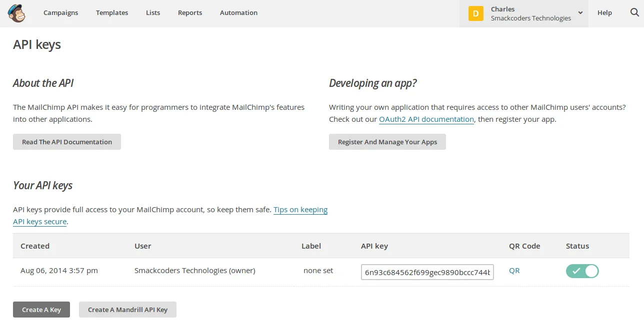Click 'Smackcoders Technologies (owner)' user cell
This screenshot has width=644, height=328.
[x=195, y=271]
